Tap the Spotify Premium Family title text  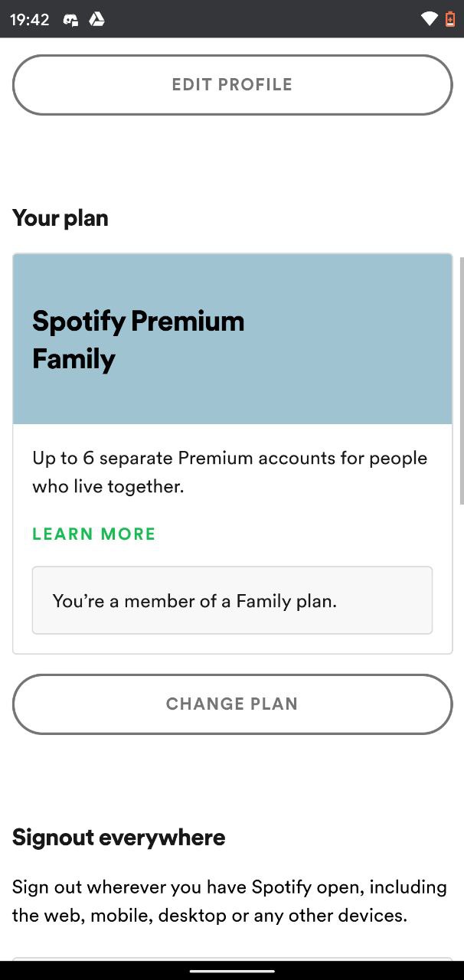139,340
